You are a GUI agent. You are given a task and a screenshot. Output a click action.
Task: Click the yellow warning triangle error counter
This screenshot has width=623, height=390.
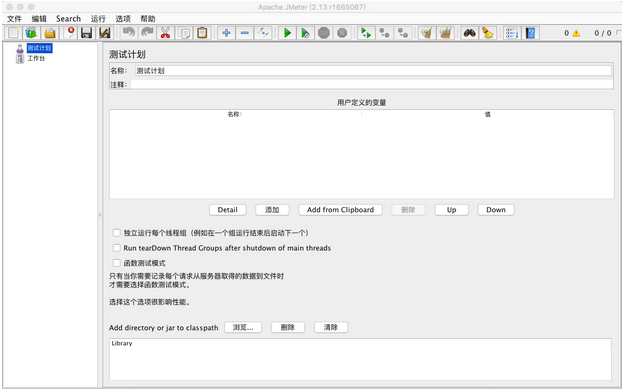[576, 33]
